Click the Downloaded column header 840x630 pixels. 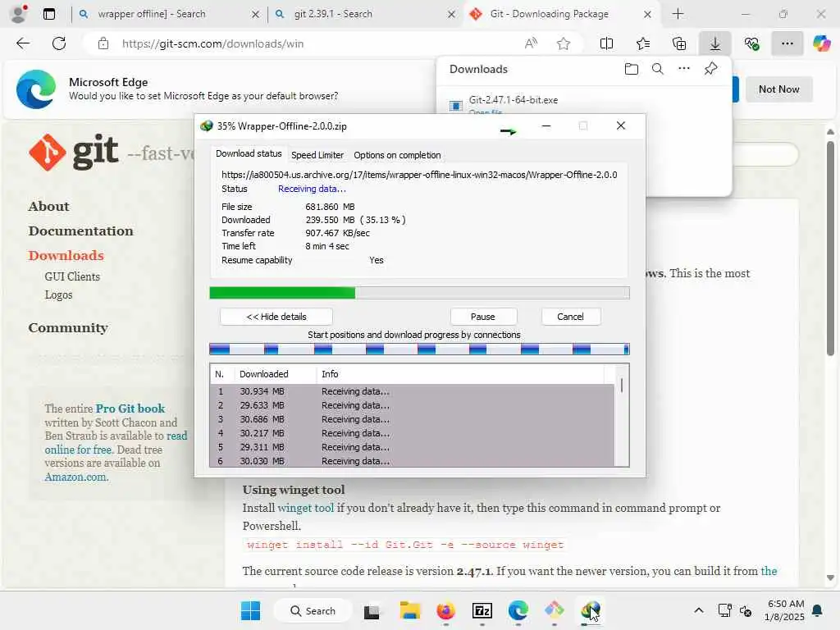pos(276,374)
